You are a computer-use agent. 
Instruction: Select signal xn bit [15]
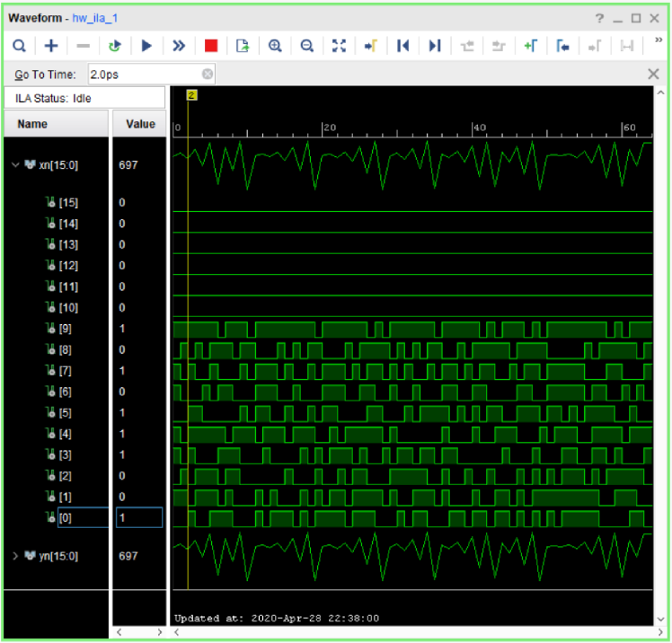tap(68, 202)
